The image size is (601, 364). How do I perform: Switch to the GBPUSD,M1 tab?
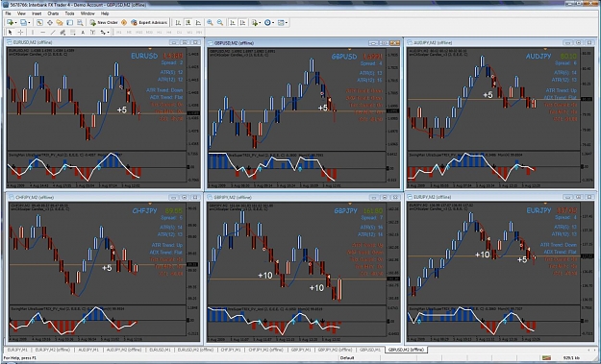point(370,350)
